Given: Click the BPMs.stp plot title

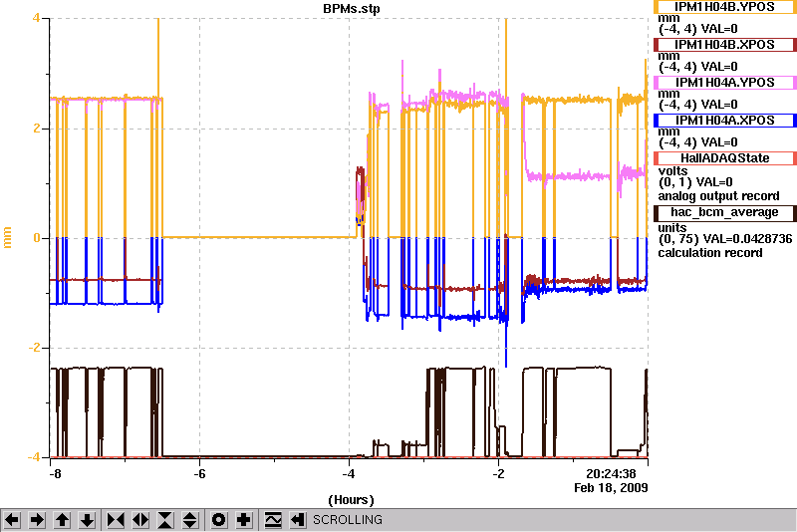Looking at the screenshot, I should tap(352, 9).
